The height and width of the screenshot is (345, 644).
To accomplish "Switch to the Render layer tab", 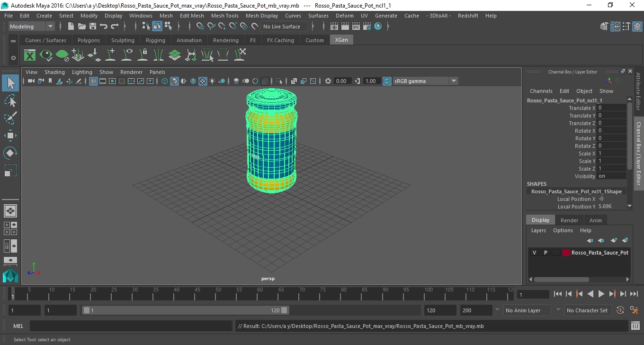I will tap(569, 220).
